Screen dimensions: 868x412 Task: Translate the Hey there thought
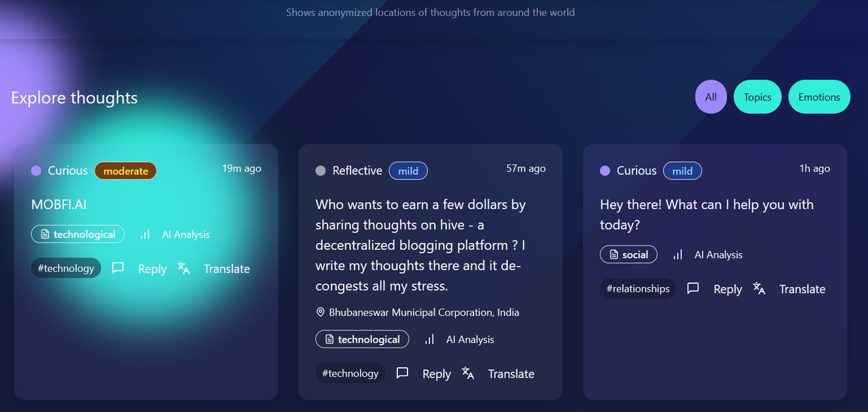coord(802,289)
